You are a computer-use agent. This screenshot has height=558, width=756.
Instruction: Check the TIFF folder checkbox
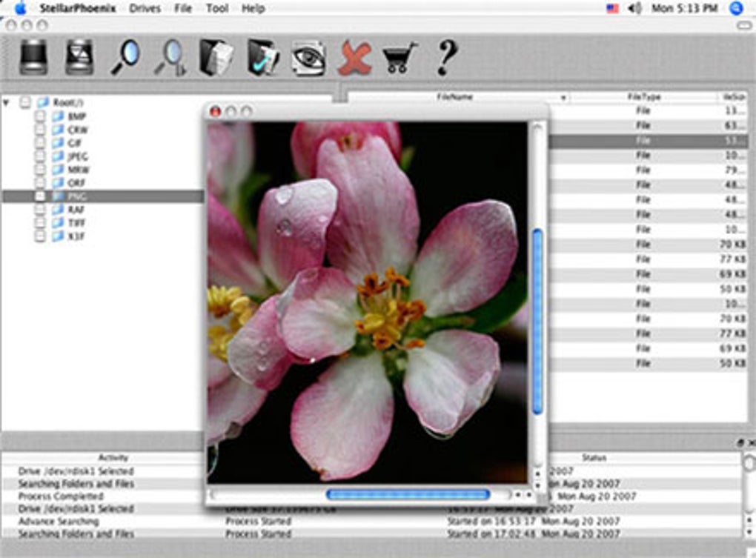click(x=40, y=222)
